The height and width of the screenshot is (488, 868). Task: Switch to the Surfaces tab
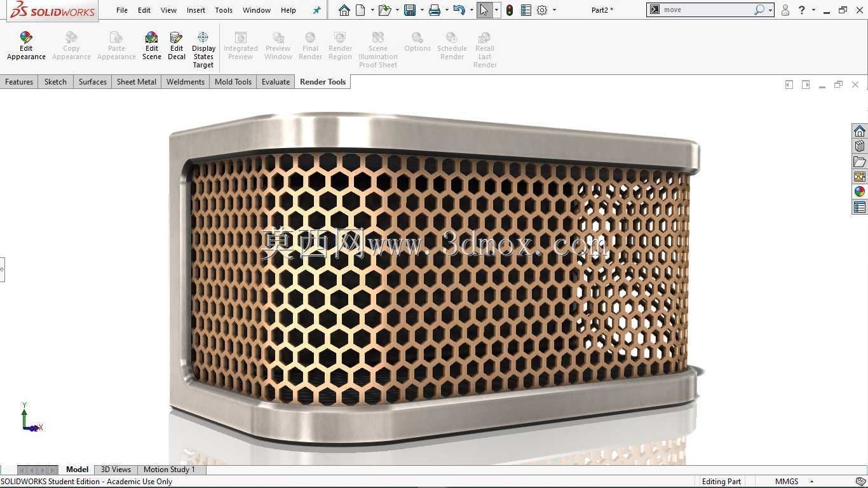pos(93,82)
